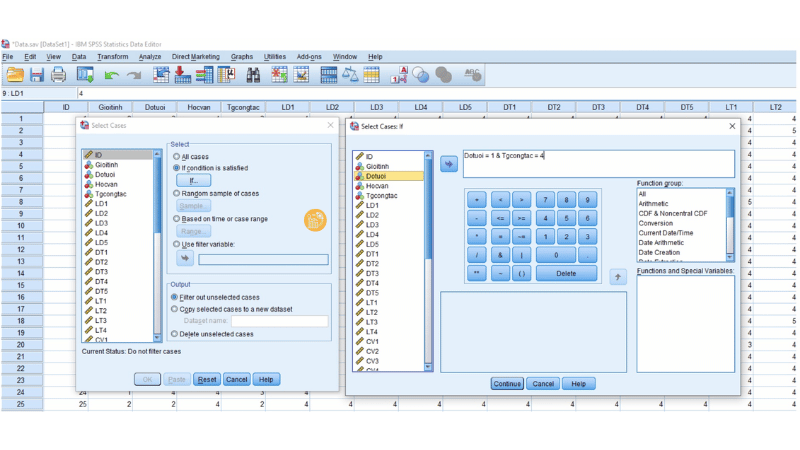This screenshot has width=800, height=450.
Task: Click arrow to move variable into expression
Action: (447, 164)
